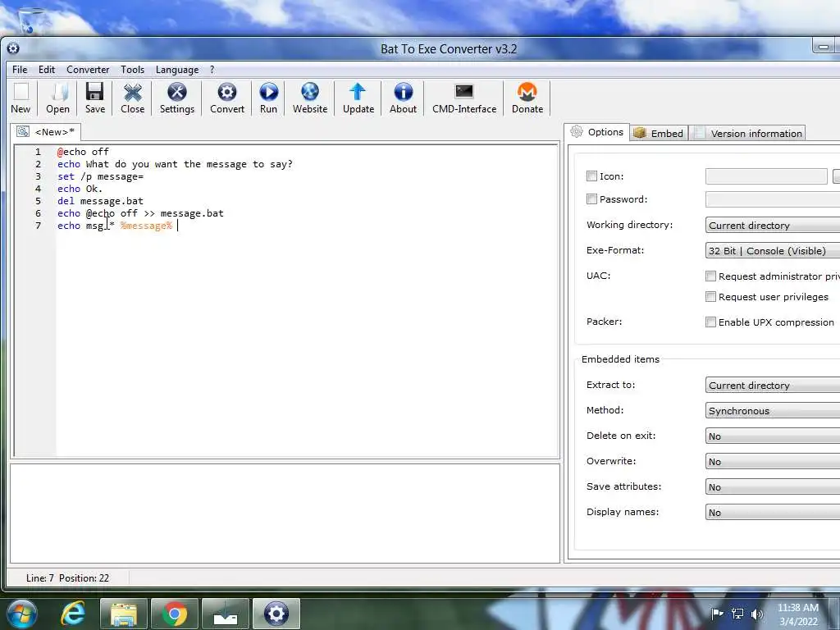This screenshot has width=840, height=630.
Task: Open the network tray icon
Action: pos(737,614)
